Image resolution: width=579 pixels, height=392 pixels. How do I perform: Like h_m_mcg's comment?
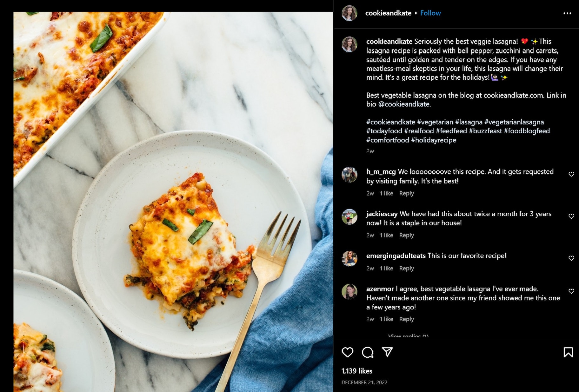(571, 174)
